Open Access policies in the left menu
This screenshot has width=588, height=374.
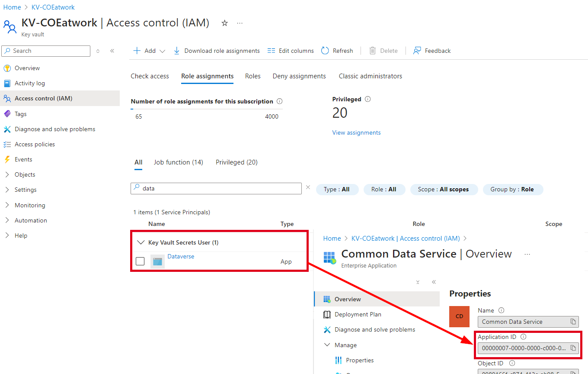[35, 144]
